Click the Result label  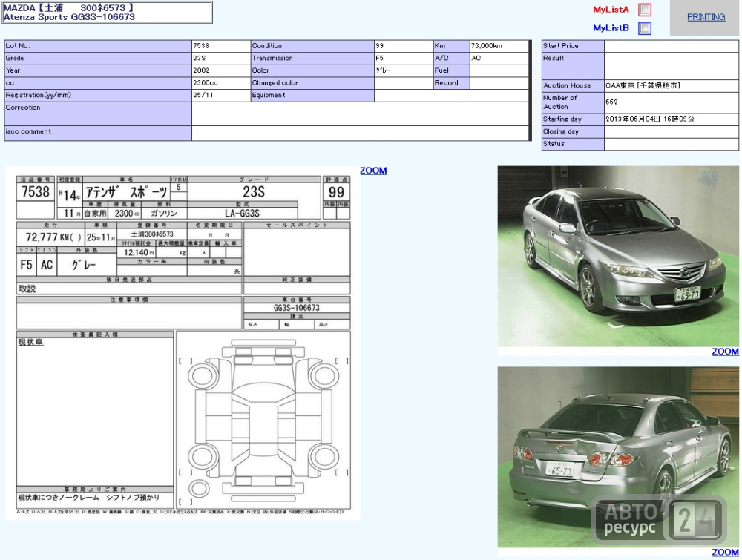[554, 58]
